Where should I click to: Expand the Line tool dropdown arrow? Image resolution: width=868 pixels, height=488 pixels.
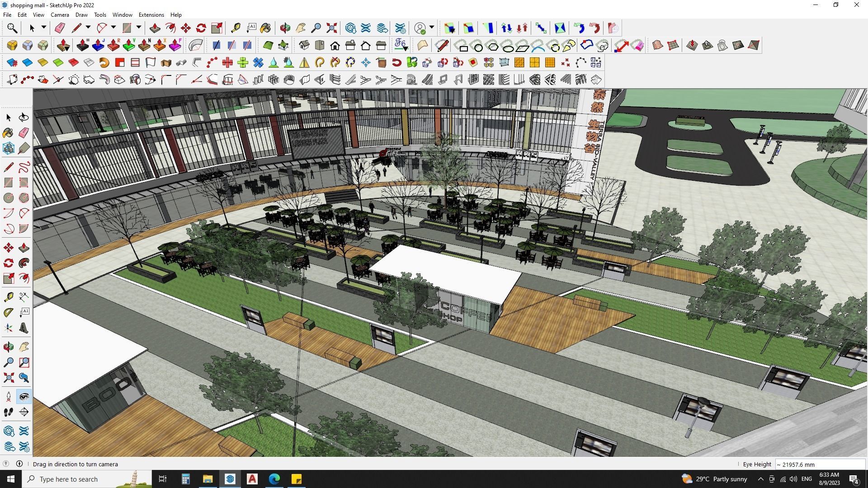[88, 28]
